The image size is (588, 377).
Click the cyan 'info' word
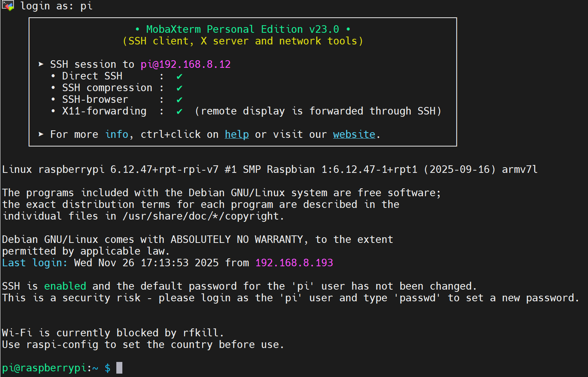(117, 134)
